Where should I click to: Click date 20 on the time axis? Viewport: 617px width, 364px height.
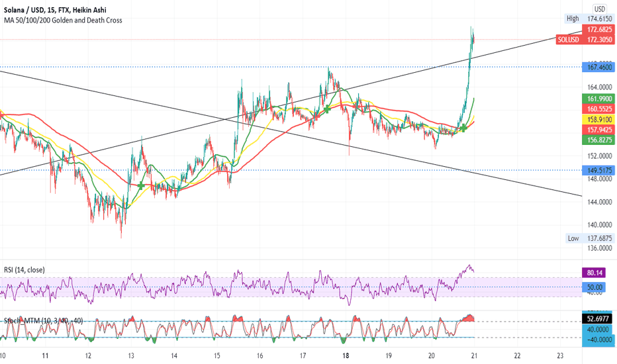(x=431, y=356)
